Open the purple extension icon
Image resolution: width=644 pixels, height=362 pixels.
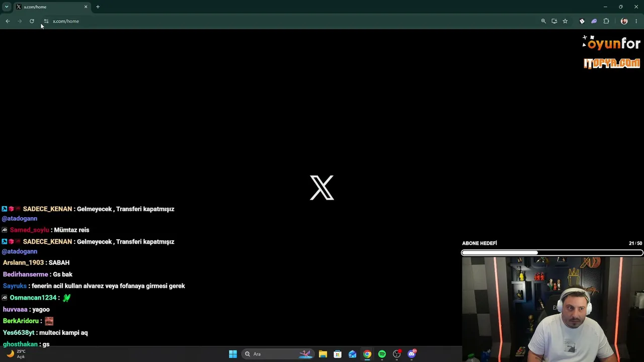[x=594, y=21]
